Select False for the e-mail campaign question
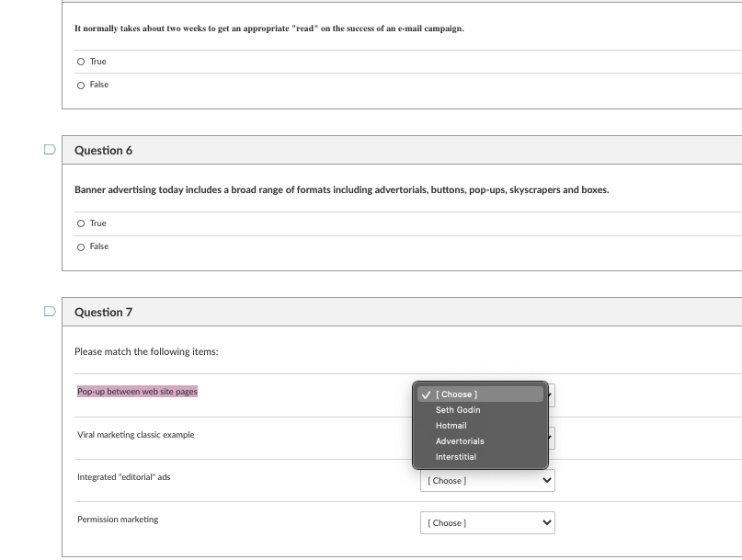This screenshot has width=742, height=560. tap(81, 85)
